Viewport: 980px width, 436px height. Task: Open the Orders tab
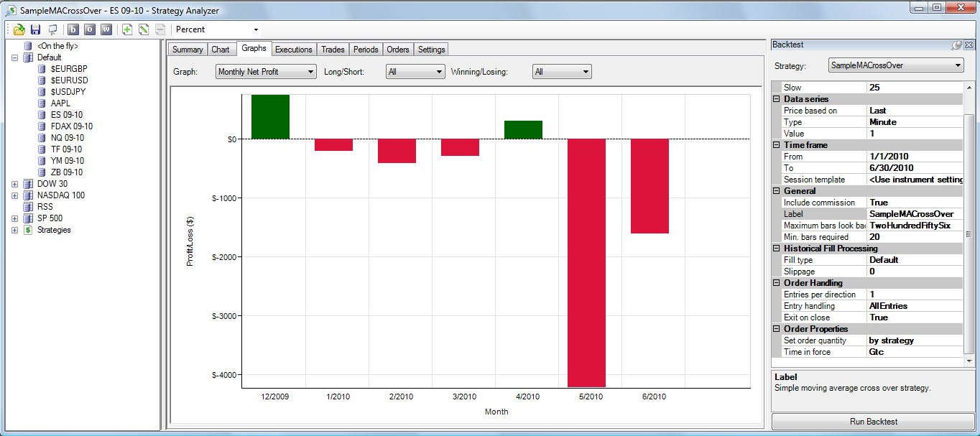click(x=398, y=50)
